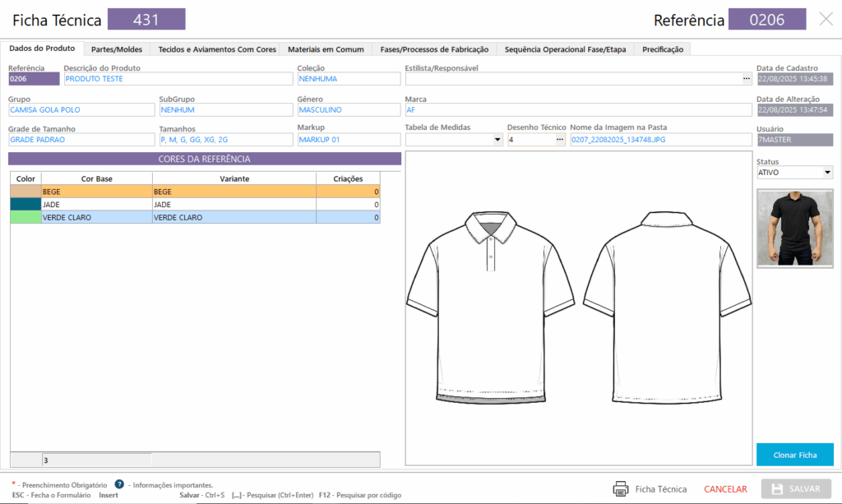The height and width of the screenshot is (504, 842).
Task: Click the blue information question mark icon
Action: click(119, 484)
